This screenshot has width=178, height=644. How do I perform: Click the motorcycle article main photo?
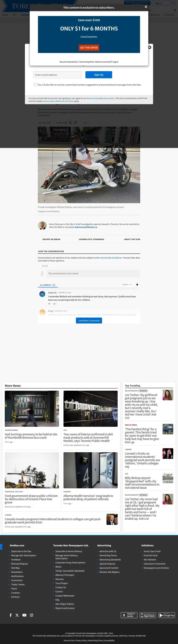click(89, 165)
